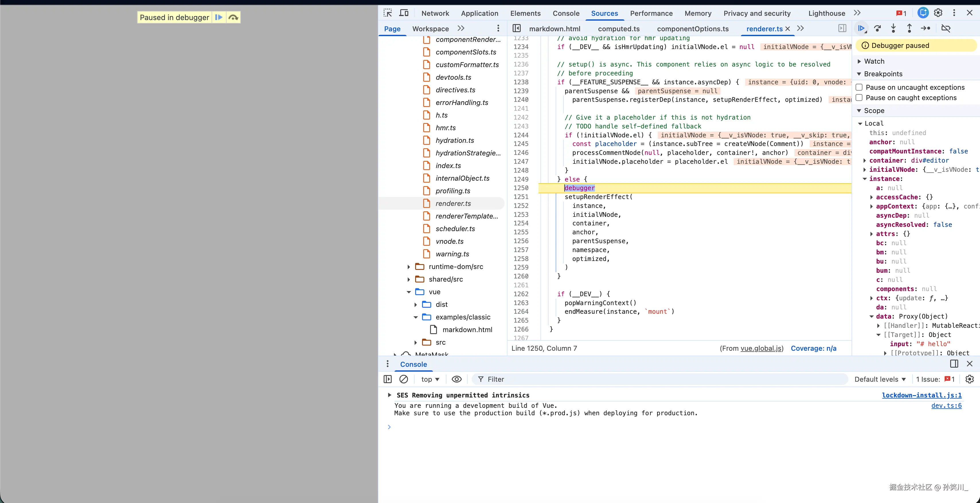This screenshot has width=980, height=503.
Task: Open the Default levels dropdown
Action: [880, 379]
